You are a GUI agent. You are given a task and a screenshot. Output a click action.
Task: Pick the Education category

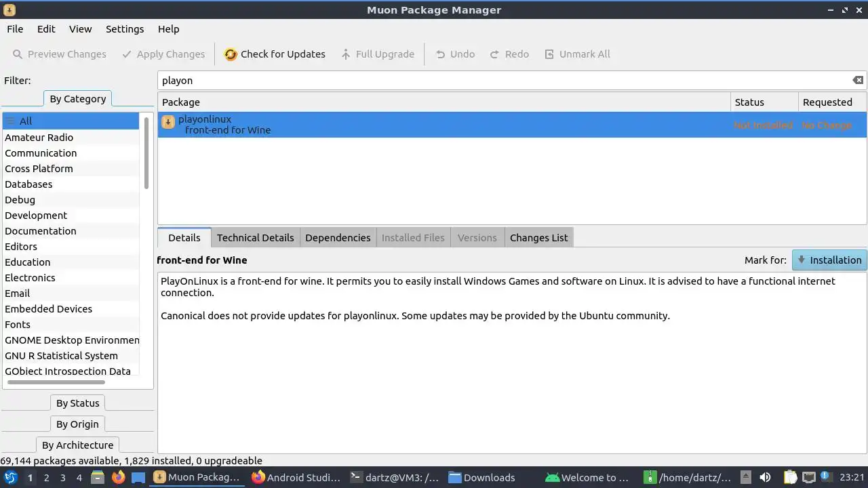point(71,262)
